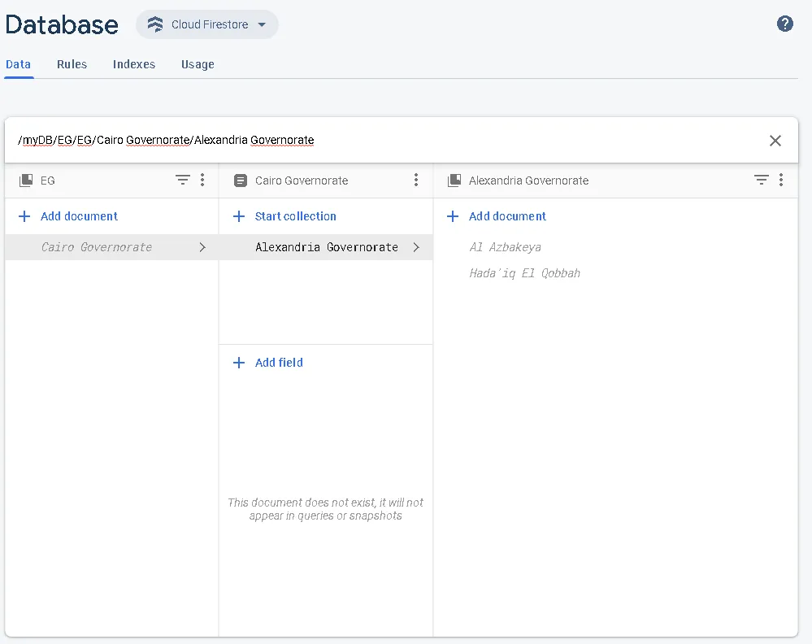Screen dimensions: 812x644
Task: Click the Cloud Firestore logo icon
Action: coord(155,24)
